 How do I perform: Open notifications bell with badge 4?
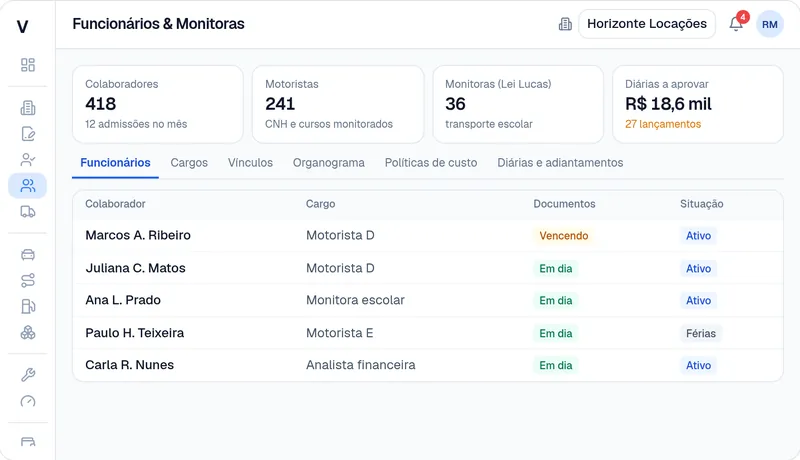736,24
